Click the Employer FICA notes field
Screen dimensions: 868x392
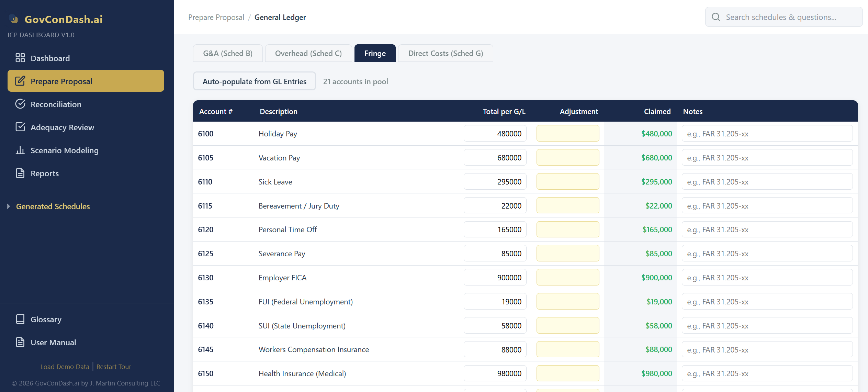[x=767, y=278]
